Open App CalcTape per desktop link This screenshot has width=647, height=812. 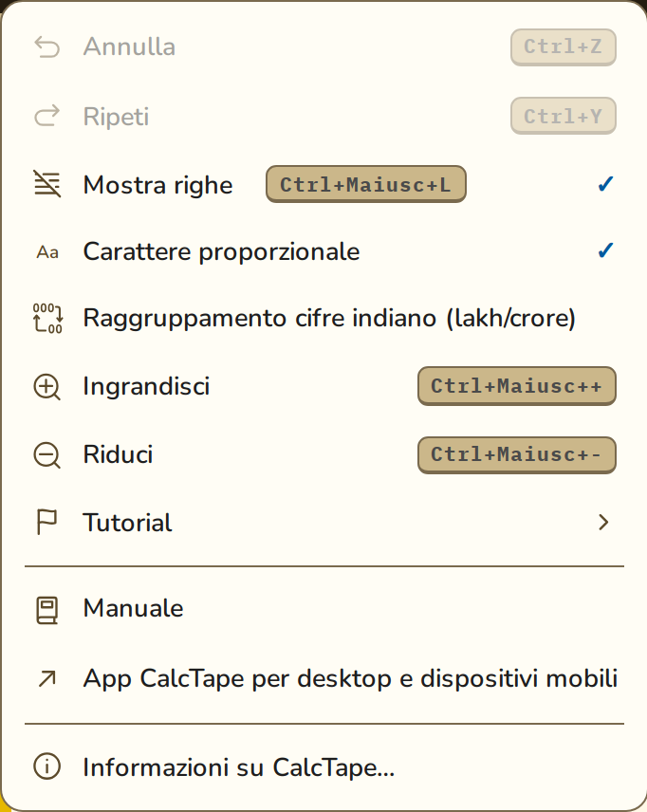(323, 678)
